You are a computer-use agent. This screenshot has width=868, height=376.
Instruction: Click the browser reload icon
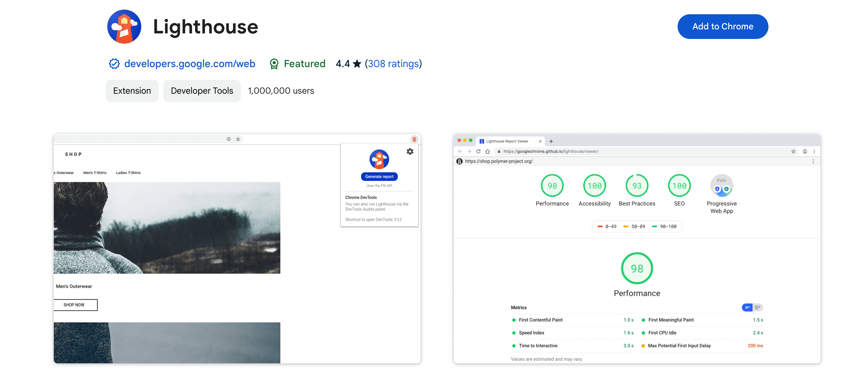pos(478,151)
